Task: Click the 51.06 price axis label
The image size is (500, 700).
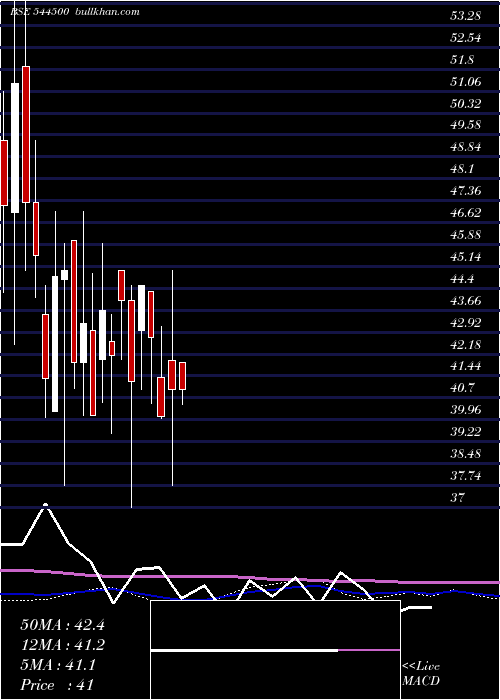Action: tap(466, 82)
